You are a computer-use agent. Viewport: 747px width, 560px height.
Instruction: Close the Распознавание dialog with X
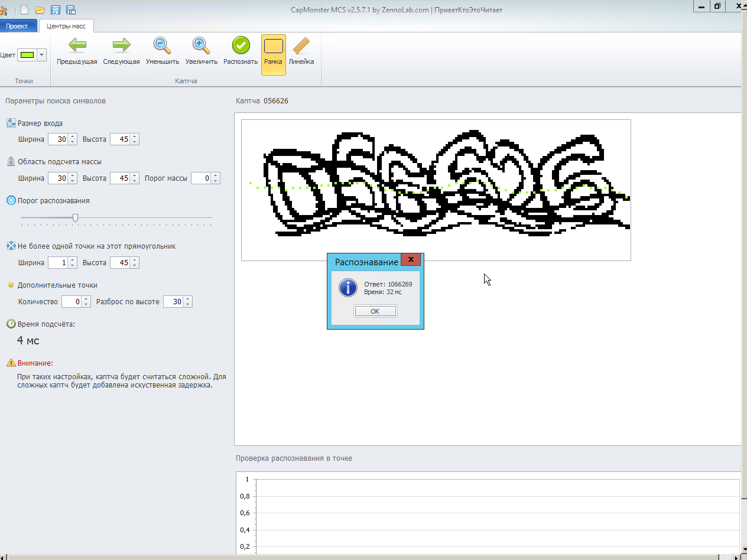click(411, 259)
